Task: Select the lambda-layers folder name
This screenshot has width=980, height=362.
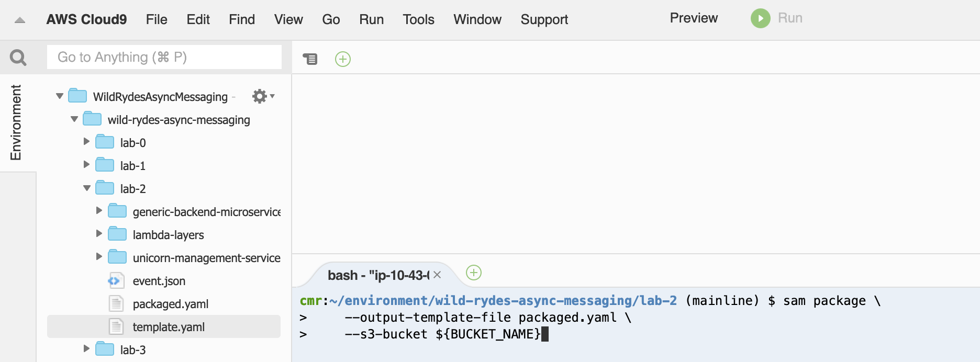Action: coord(168,235)
